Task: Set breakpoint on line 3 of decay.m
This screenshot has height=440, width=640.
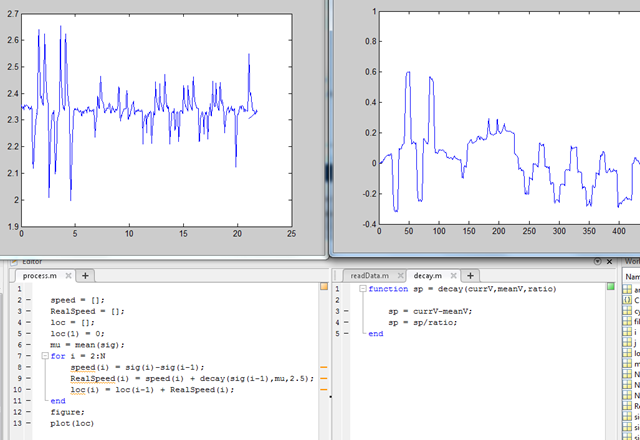Action: click(x=346, y=311)
